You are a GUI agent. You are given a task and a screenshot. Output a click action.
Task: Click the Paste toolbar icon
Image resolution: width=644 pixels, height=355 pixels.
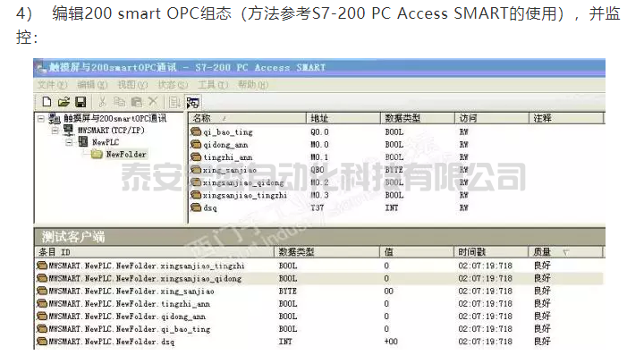pyautogui.click(x=136, y=102)
